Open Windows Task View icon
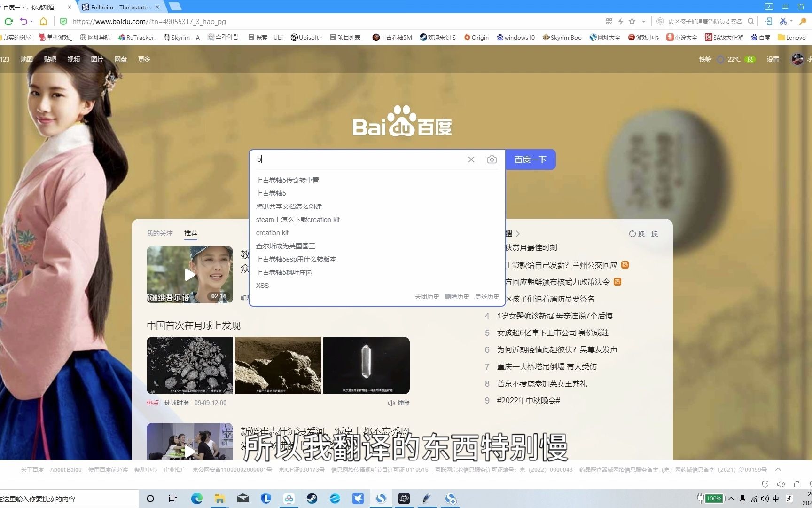 [x=173, y=499]
